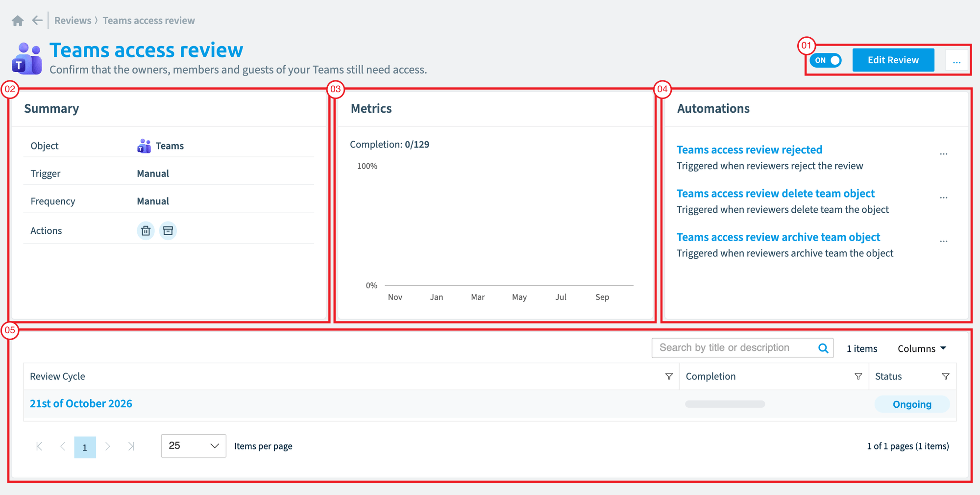The height and width of the screenshot is (495, 980).
Task: Go to first page pagination arrow
Action: pos(39,446)
